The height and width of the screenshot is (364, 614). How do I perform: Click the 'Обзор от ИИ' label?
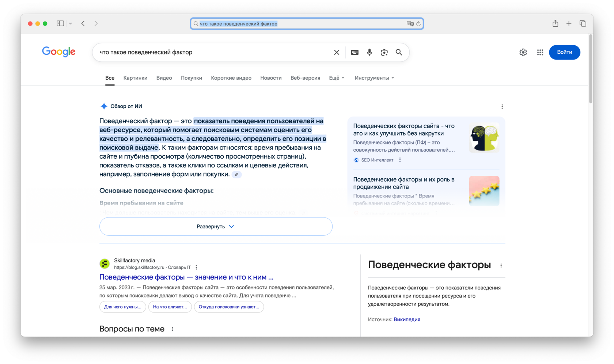[x=126, y=106]
